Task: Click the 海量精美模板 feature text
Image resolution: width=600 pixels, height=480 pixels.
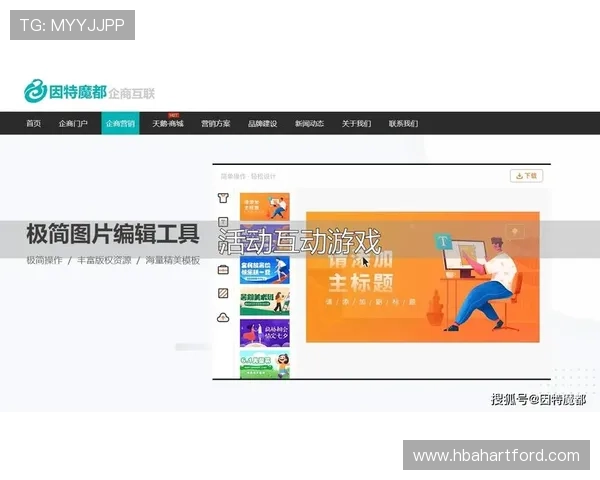Action: 173,260
